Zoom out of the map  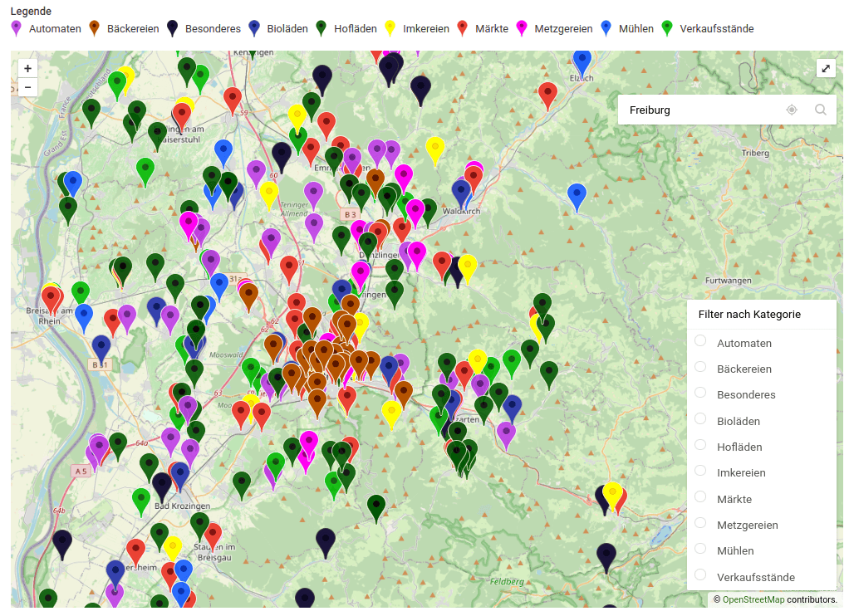pos(27,87)
